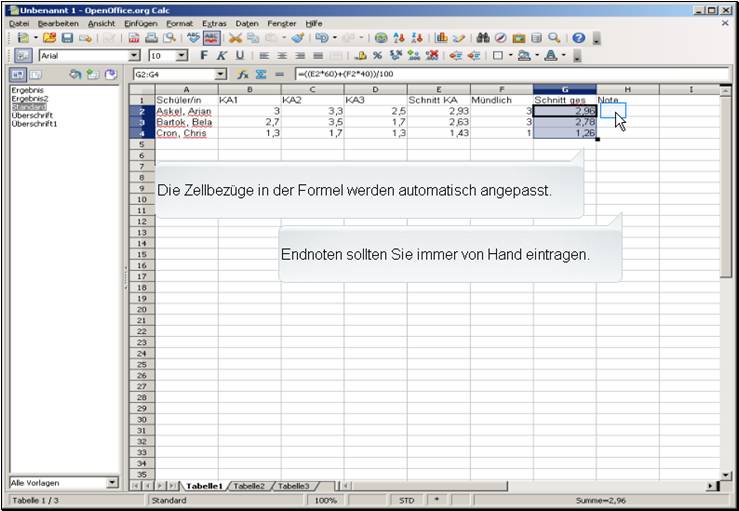Viewport: 739px width, 511px height.
Task: Click the formula input line
Action: click(x=500, y=74)
